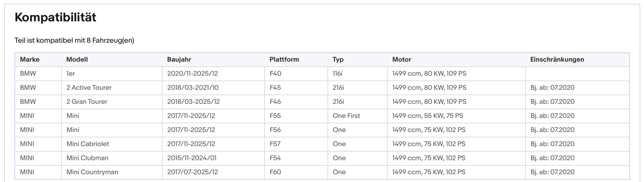Click the 'One' type in F56 row

point(358,130)
